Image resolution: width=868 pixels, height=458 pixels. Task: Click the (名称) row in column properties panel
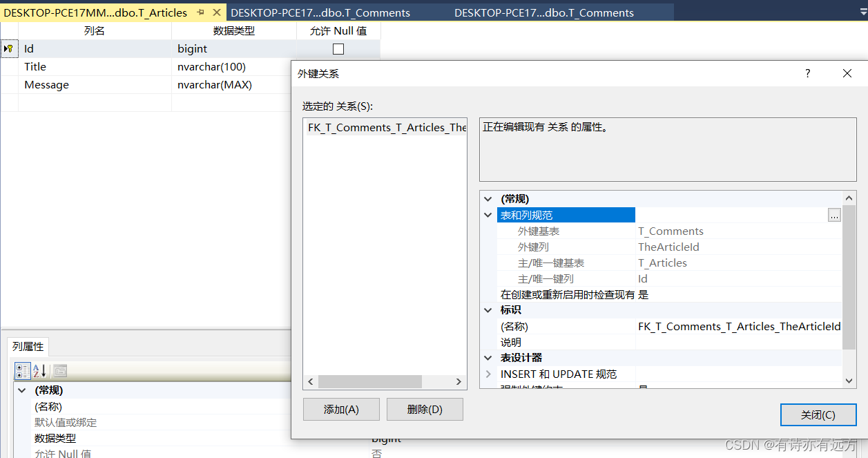coord(153,407)
